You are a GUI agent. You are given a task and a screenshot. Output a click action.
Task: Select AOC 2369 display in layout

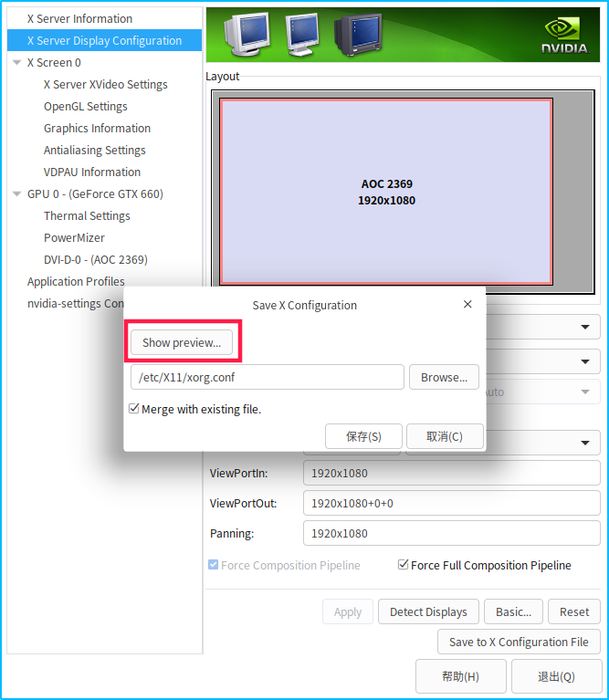pyautogui.click(x=386, y=192)
